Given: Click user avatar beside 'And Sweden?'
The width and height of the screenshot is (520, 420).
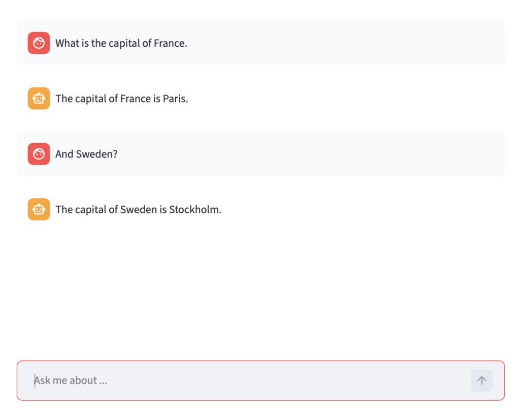Looking at the screenshot, I should [x=39, y=153].
